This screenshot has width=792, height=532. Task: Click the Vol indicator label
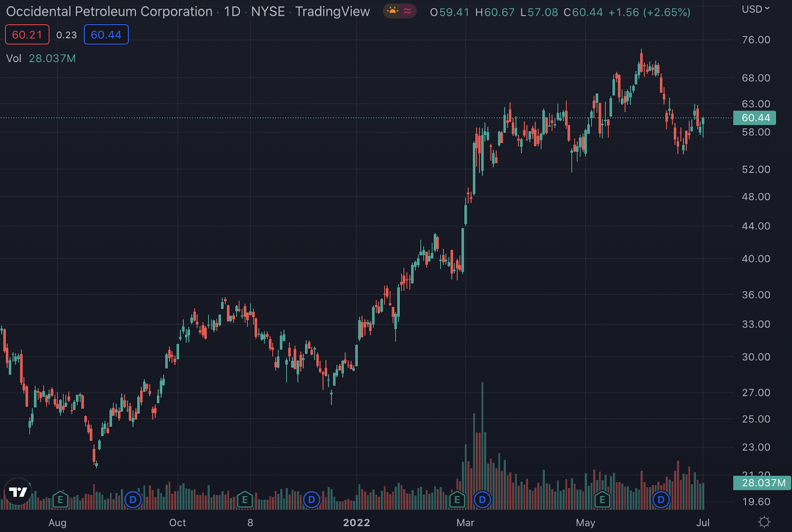tap(14, 58)
